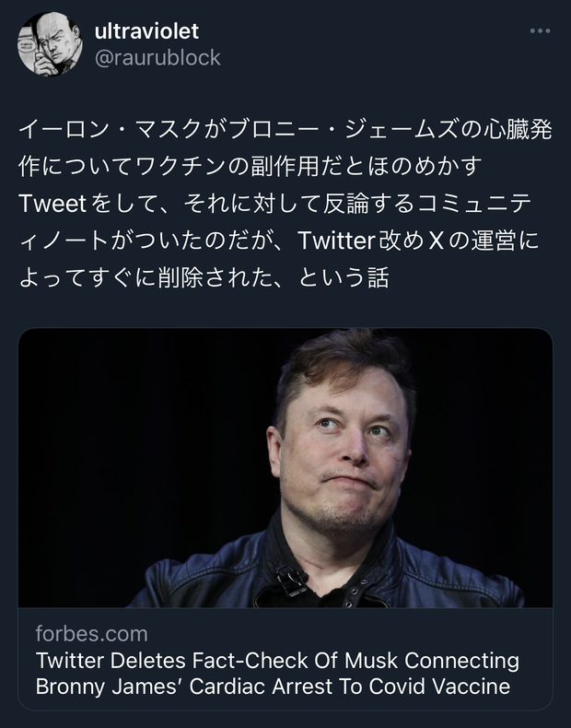Open the ultraviolet display name profile
This screenshot has height=728, width=571.
pyautogui.click(x=146, y=30)
